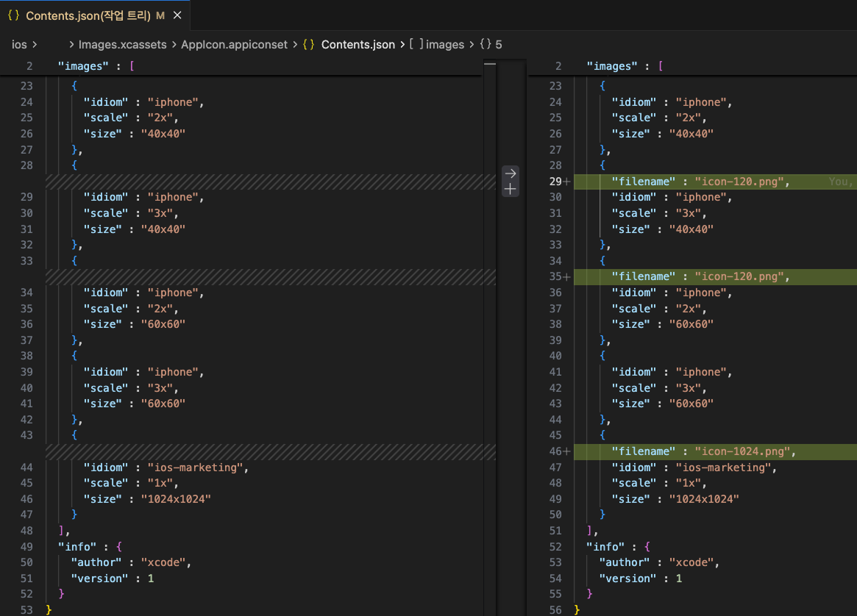Click the plus marker beside line 35
857x616 pixels.
click(567, 276)
